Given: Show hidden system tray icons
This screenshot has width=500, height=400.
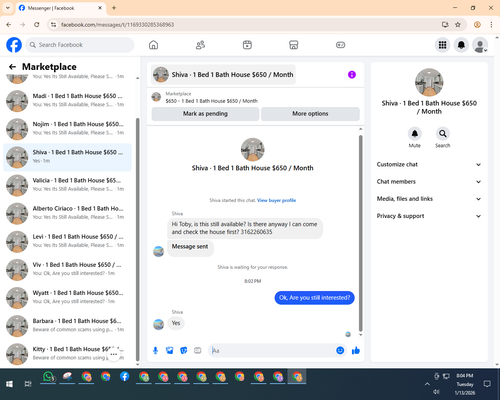Looking at the screenshot, I should [427, 384].
